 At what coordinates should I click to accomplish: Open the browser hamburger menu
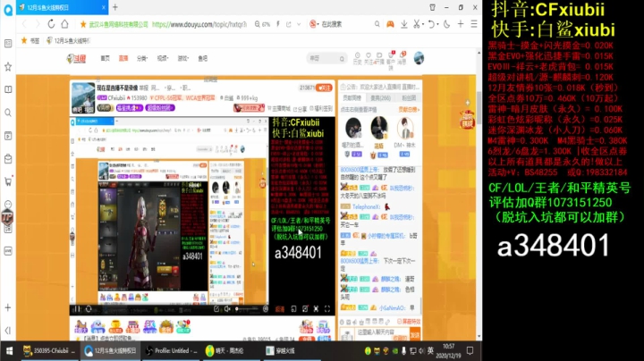[x=474, y=24]
